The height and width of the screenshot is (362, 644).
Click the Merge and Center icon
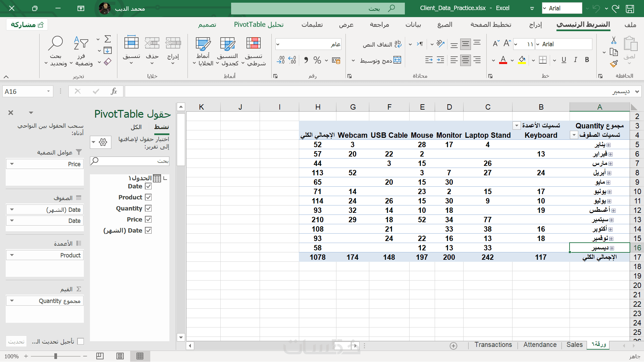(x=397, y=60)
